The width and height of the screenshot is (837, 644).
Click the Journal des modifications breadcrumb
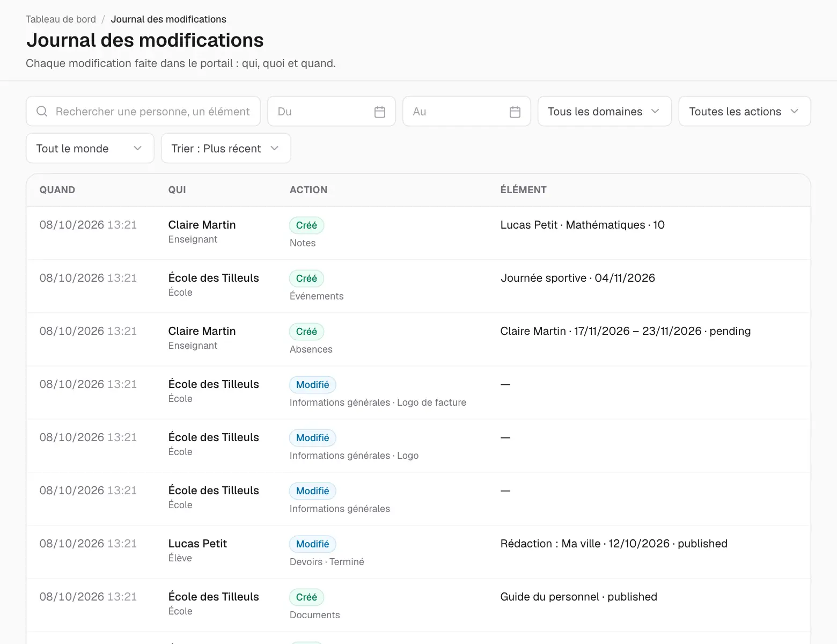pos(168,19)
